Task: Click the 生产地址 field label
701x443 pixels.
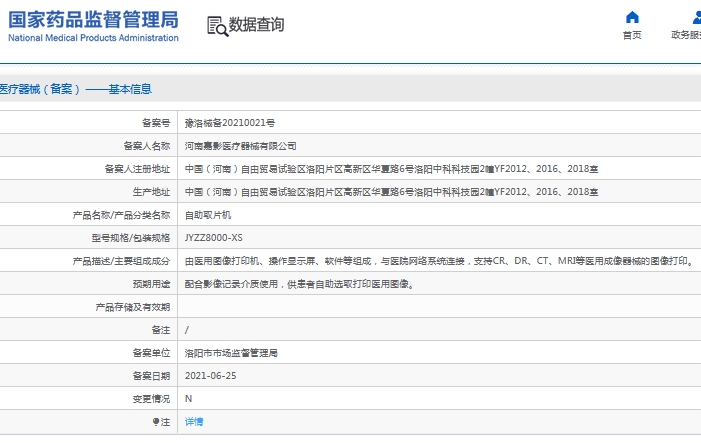Action: pos(151,192)
